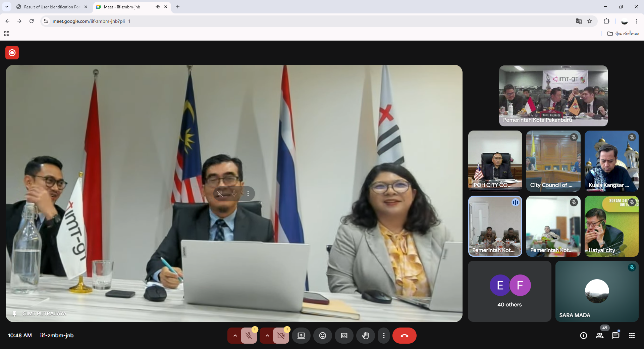Open the 40 others participant tile

click(x=509, y=291)
